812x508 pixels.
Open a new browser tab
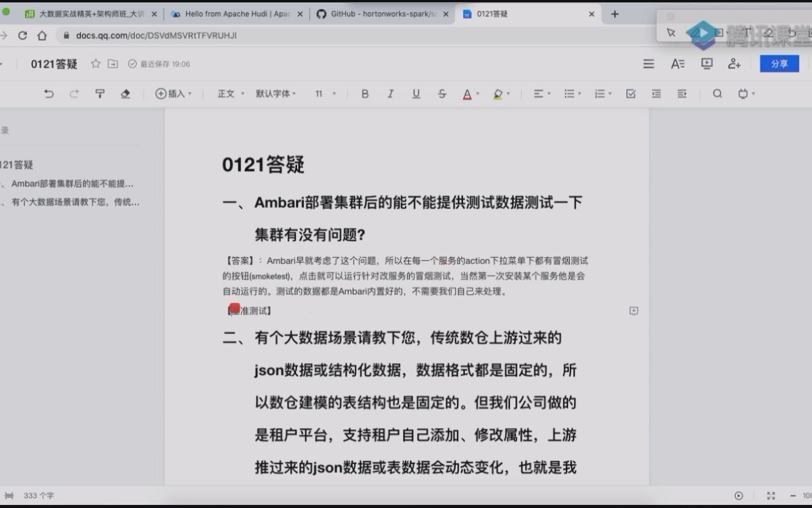click(x=615, y=14)
